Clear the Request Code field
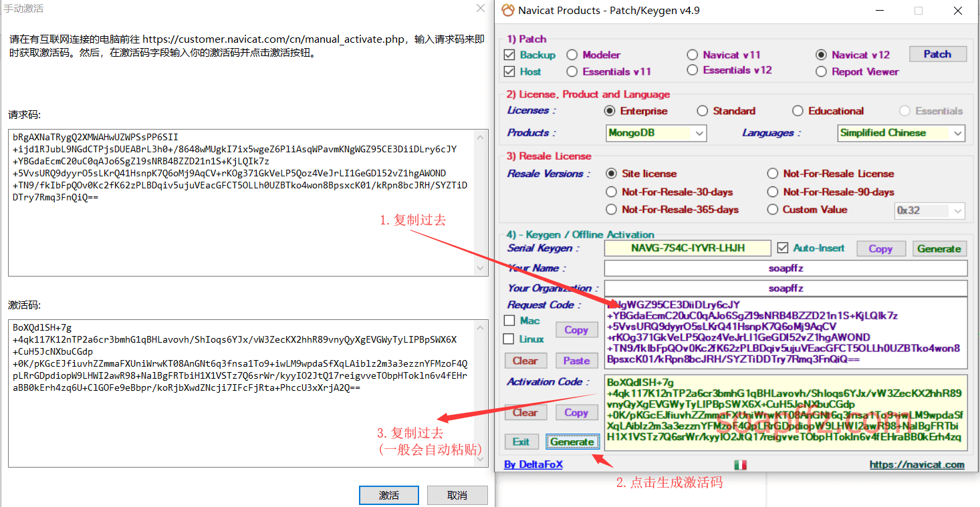Screen dimensions: 980x507 click(525, 361)
